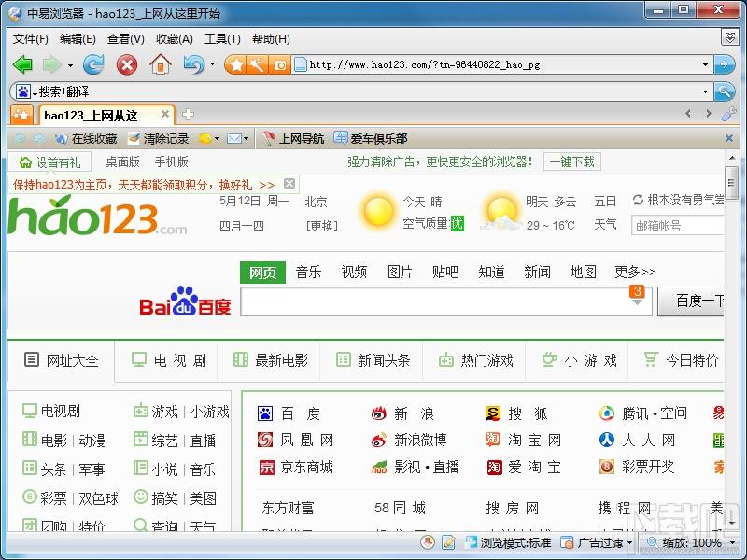The image size is (747, 560).
Task: Switch to 新闻头条 category tab
Action: [x=373, y=360]
